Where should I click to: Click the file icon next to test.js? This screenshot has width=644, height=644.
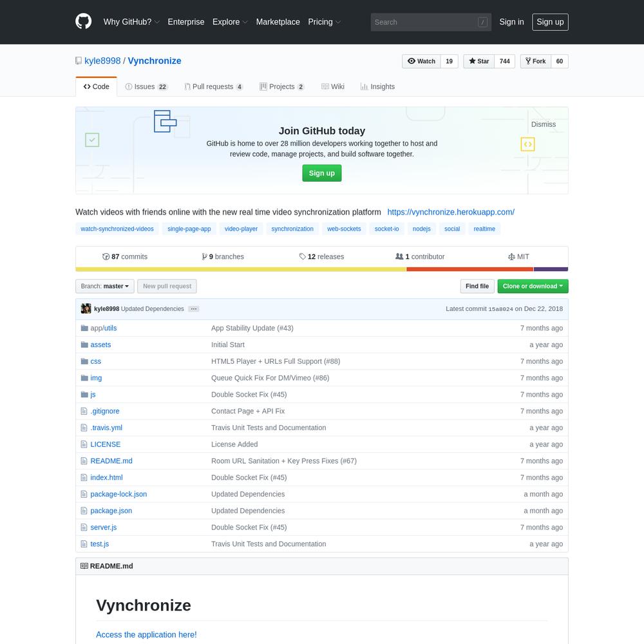pyautogui.click(x=84, y=544)
